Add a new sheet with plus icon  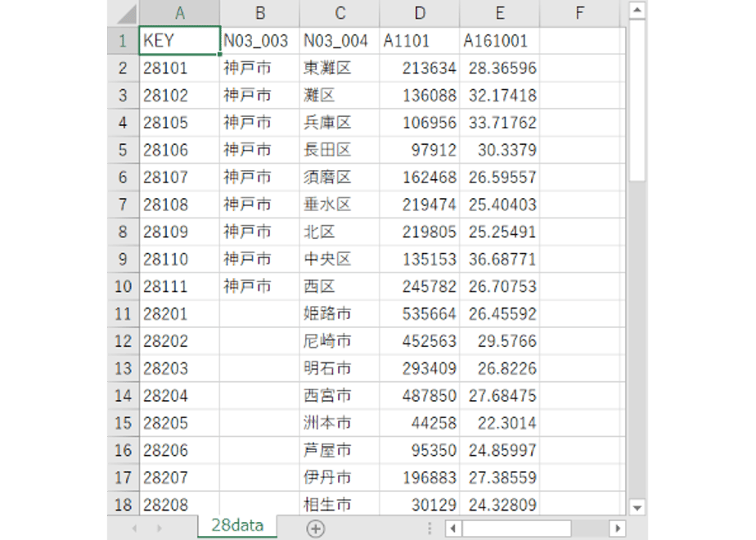pos(316,529)
